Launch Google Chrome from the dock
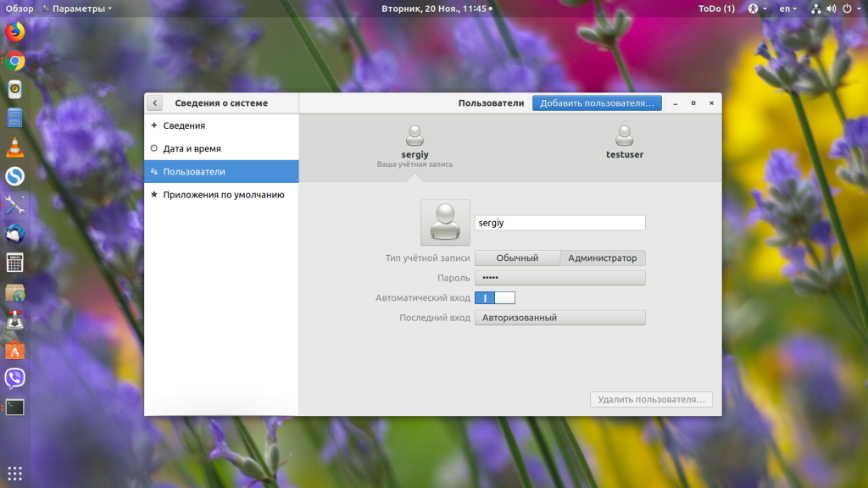Screen dimensions: 868x488 pyautogui.click(x=15, y=61)
